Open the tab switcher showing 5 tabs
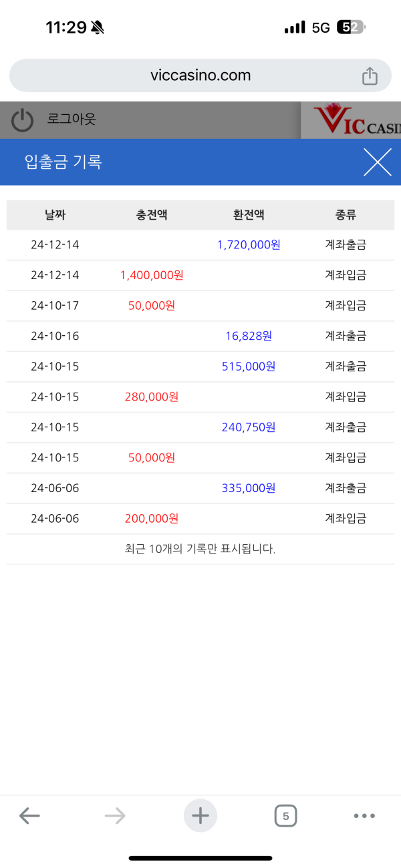 285,815
